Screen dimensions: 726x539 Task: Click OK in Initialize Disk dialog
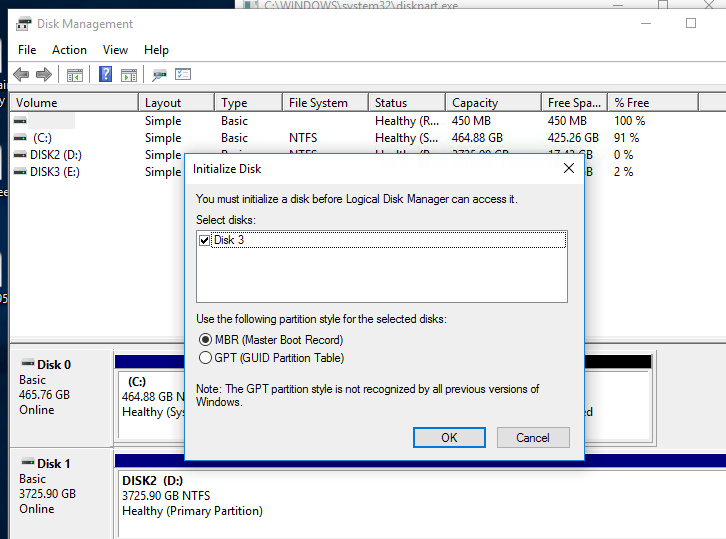point(449,438)
